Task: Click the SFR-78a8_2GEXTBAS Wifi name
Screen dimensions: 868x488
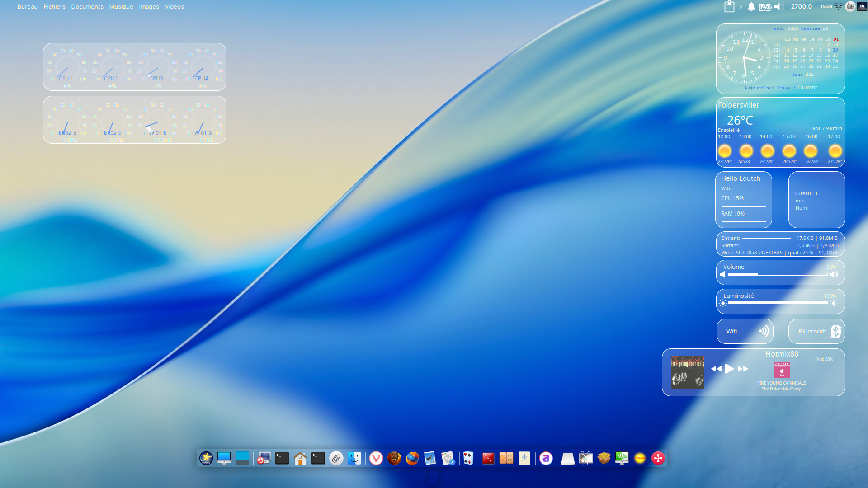Action: 759,253
